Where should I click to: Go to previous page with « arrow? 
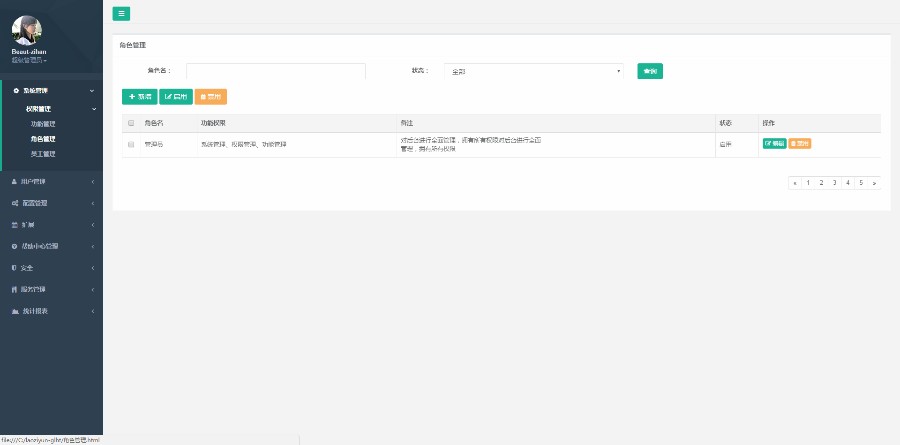click(795, 183)
